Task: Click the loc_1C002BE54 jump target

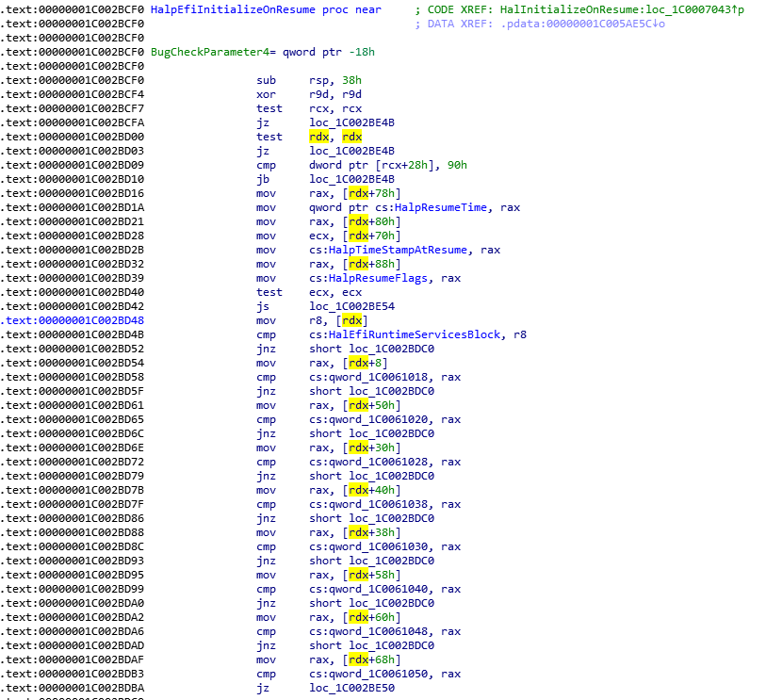Action: click(351, 307)
